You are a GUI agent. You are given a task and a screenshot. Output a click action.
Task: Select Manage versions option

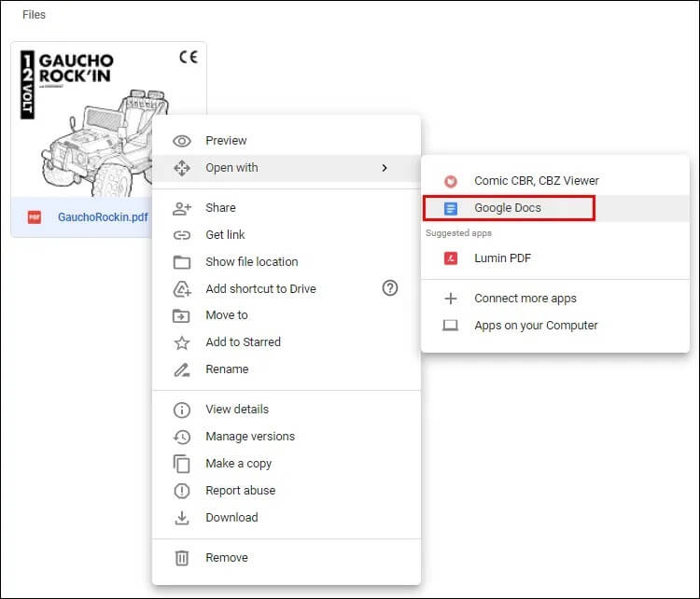click(x=287, y=437)
